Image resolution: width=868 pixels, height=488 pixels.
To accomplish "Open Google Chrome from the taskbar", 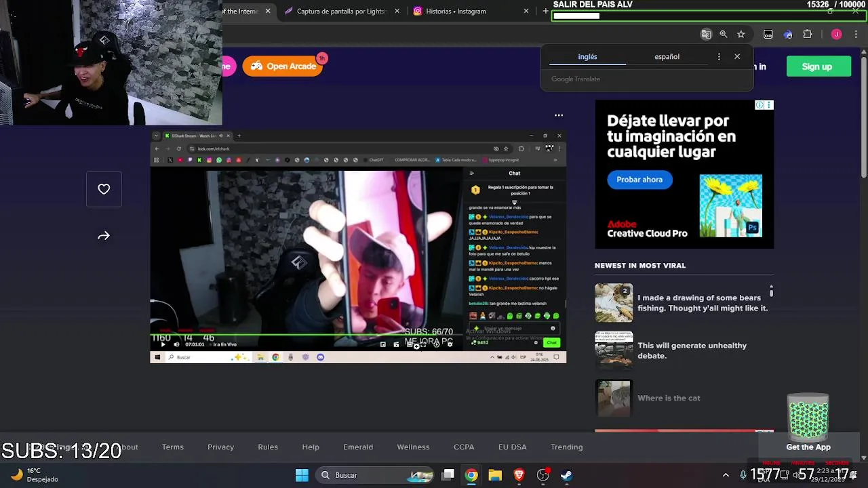I will click(x=471, y=475).
